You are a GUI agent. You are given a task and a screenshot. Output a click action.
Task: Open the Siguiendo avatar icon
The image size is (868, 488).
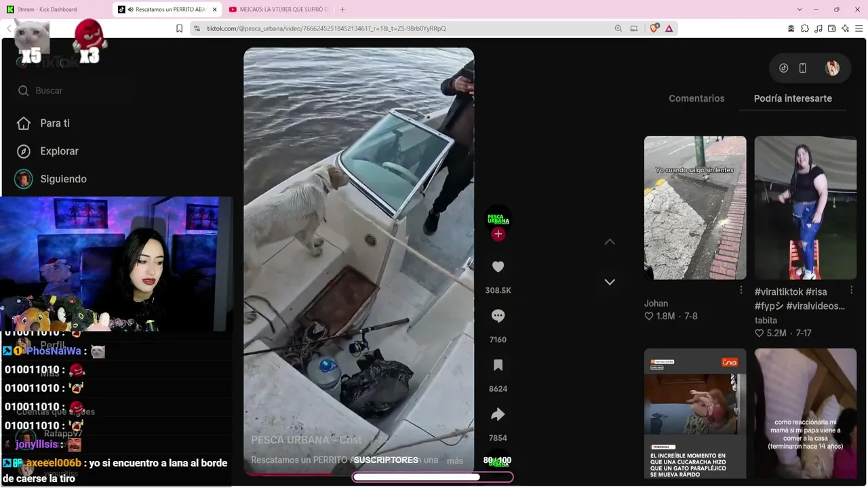24,179
